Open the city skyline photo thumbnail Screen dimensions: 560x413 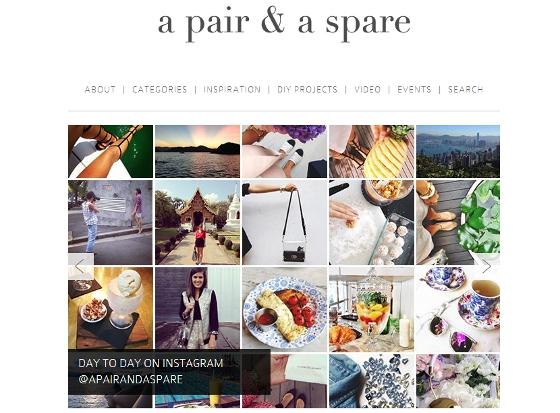click(x=458, y=151)
